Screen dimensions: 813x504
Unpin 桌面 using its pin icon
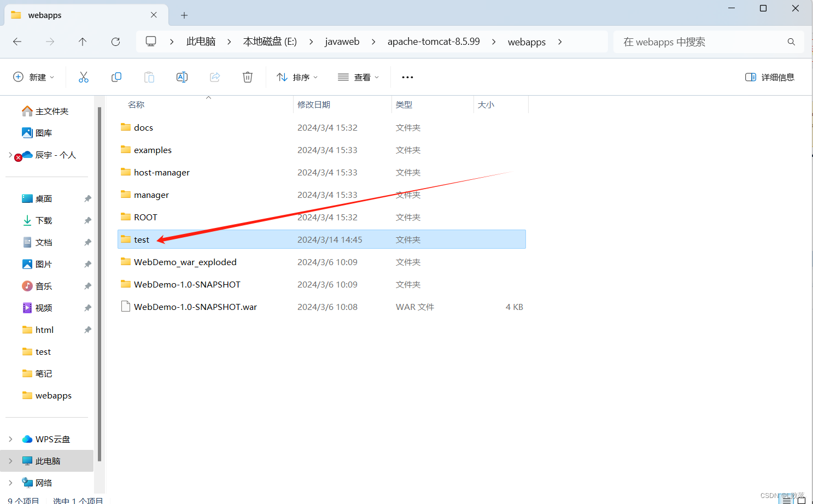pyautogui.click(x=87, y=198)
